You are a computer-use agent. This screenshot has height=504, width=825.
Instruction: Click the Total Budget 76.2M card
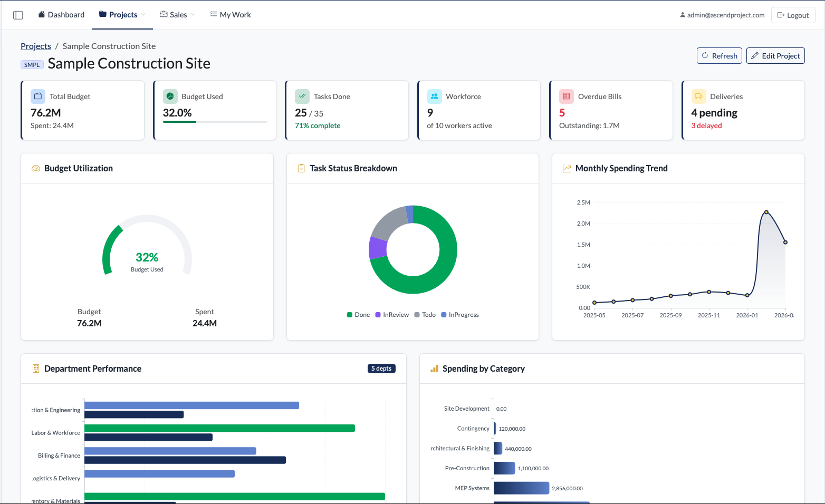[x=82, y=110]
